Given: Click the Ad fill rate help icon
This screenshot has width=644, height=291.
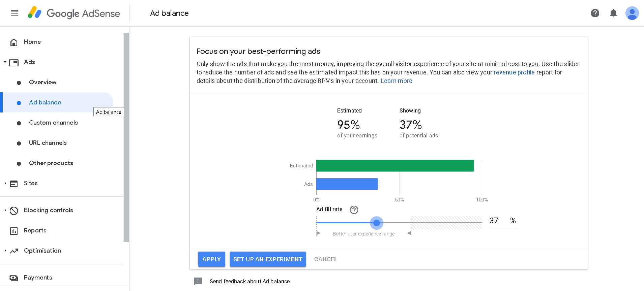Looking at the screenshot, I should [354, 210].
